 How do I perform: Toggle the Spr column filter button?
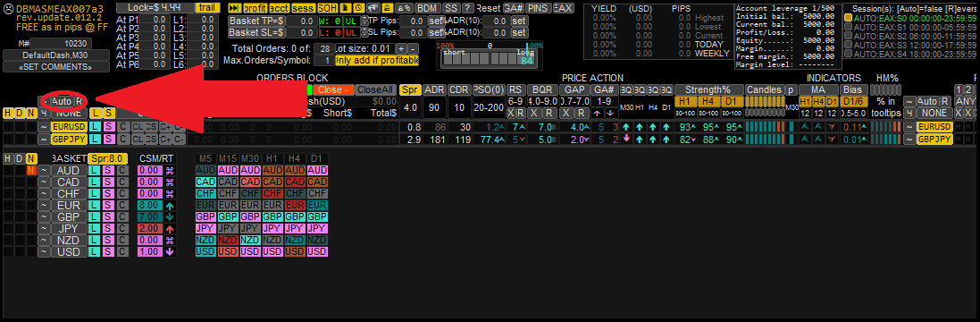point(411,90)
